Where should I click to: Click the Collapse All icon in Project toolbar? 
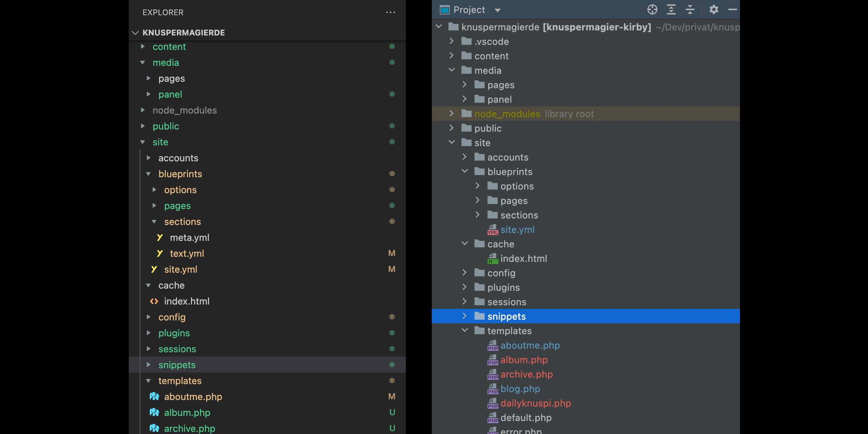click(690, 10)
